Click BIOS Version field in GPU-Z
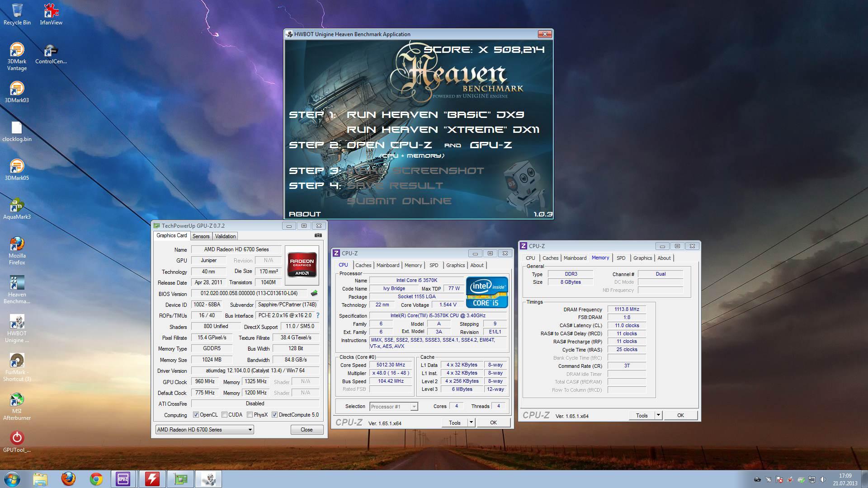Viewport: 868px width, 488px height. tap(249, 293)
